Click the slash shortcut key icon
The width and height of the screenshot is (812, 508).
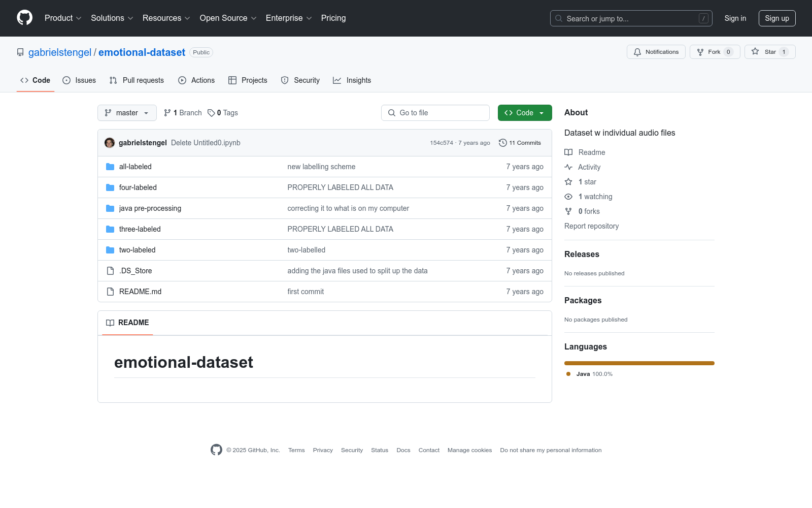coord(703,18)
